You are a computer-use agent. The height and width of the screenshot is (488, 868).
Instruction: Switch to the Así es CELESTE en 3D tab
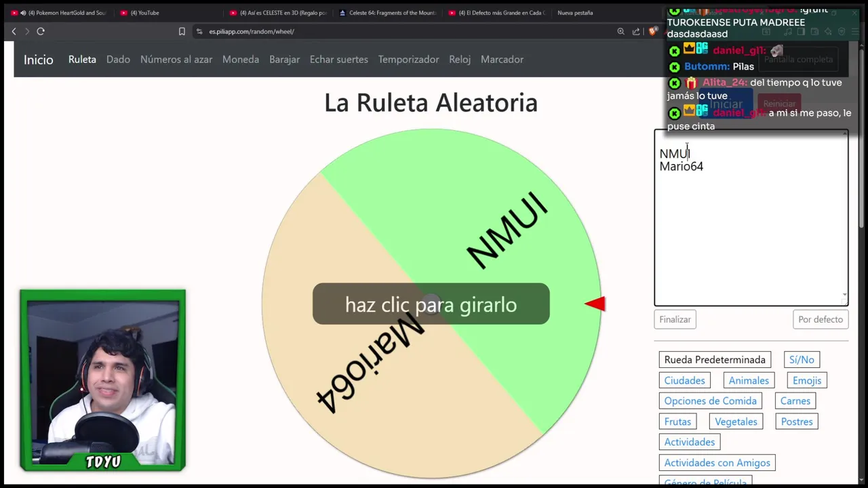coord(278,12)
